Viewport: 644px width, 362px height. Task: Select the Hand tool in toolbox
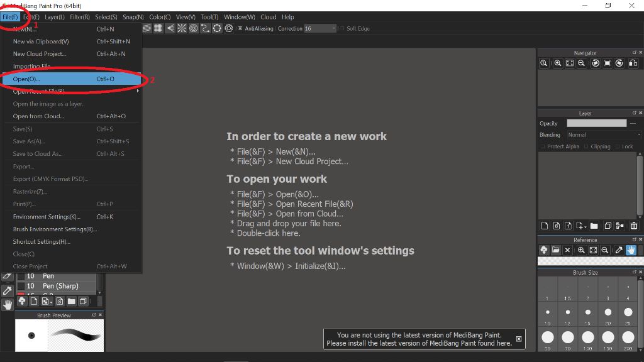[x=8, y=305]
